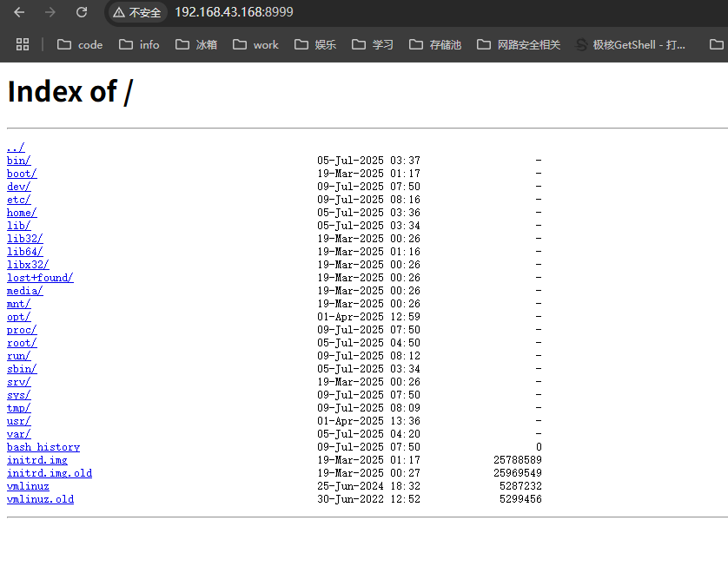Open the apps grid icon in bookmarks bar

(x=23, y=44)
